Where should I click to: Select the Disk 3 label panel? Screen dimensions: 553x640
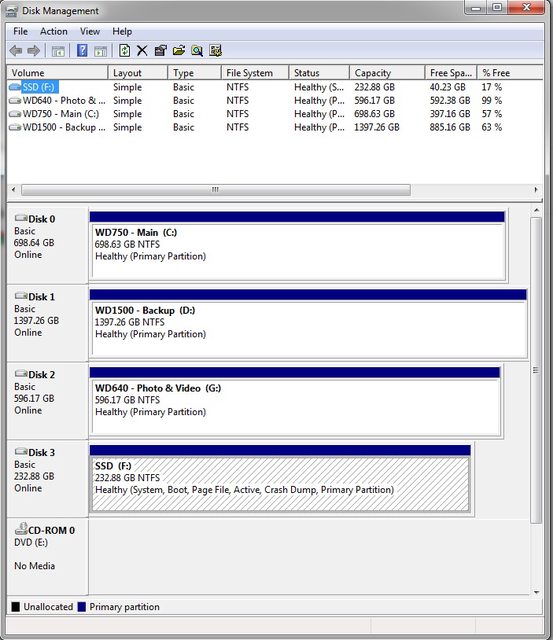point(47,479)
